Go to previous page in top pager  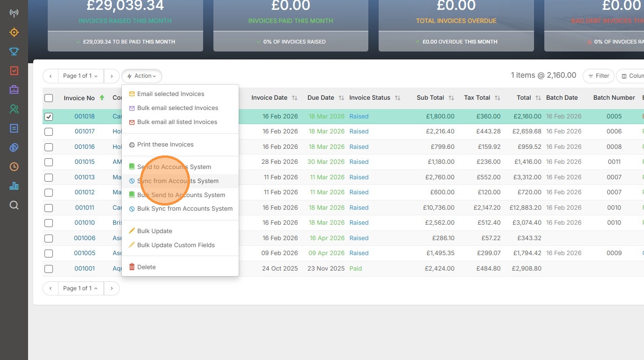pos(51,76)
